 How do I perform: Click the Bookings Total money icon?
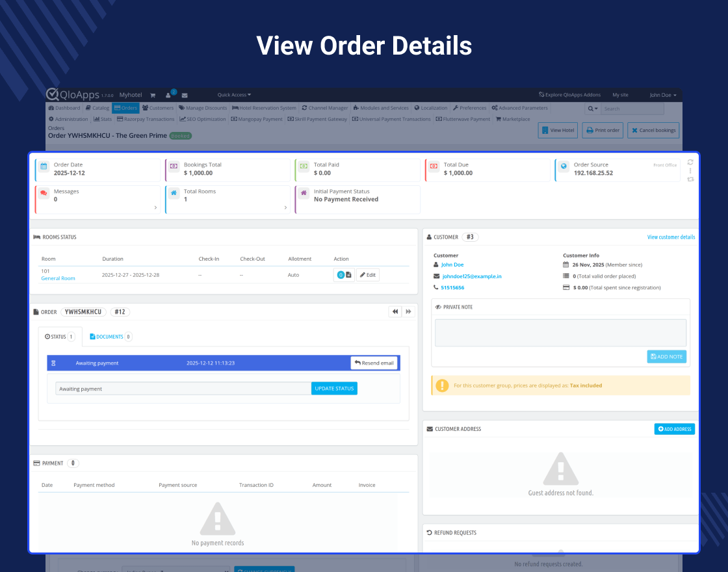(x=174, y=166)
